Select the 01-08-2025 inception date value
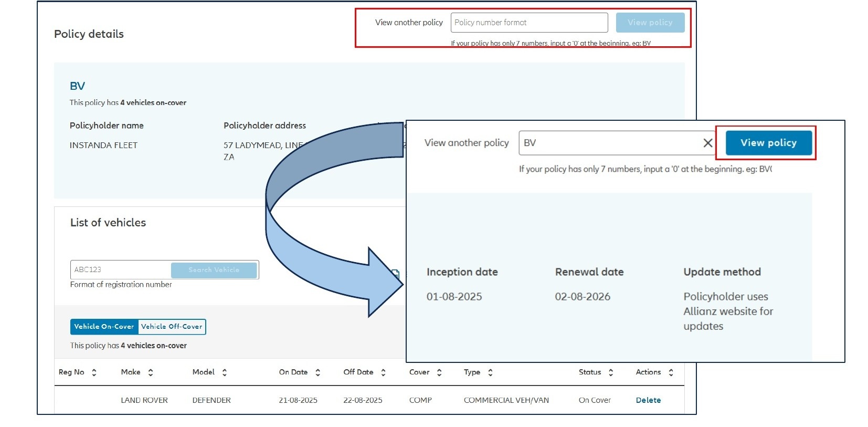The height and width of the screenshot is (427, 868). [x=454, y=297]
